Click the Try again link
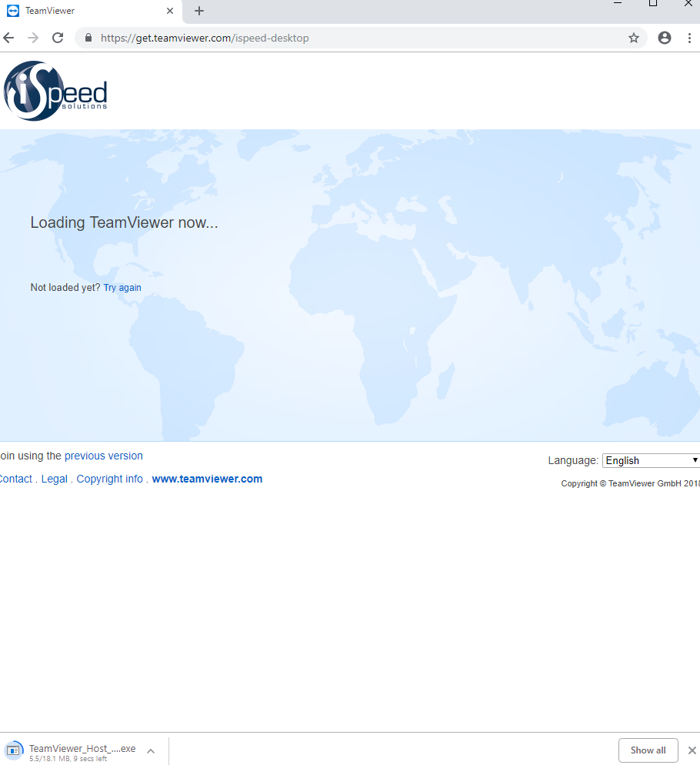 [122, 287]
